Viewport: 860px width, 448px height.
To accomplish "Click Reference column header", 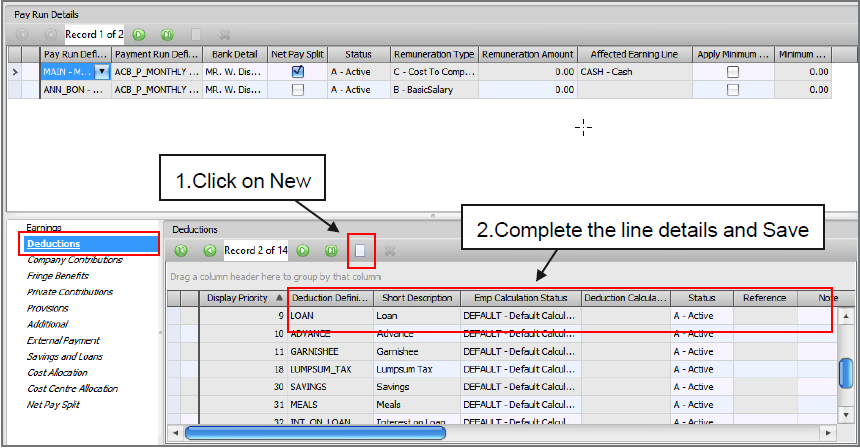I will tap(765, 298).
